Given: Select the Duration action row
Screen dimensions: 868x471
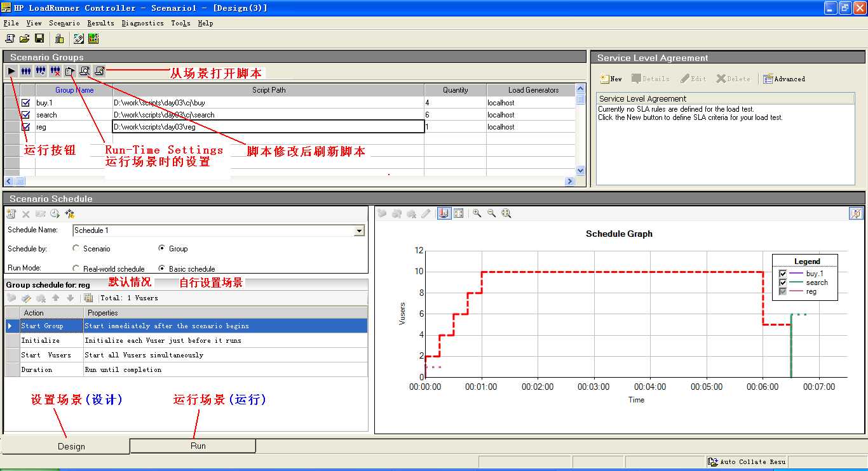Looking at the screenshot, I should (x=186, y=369).
